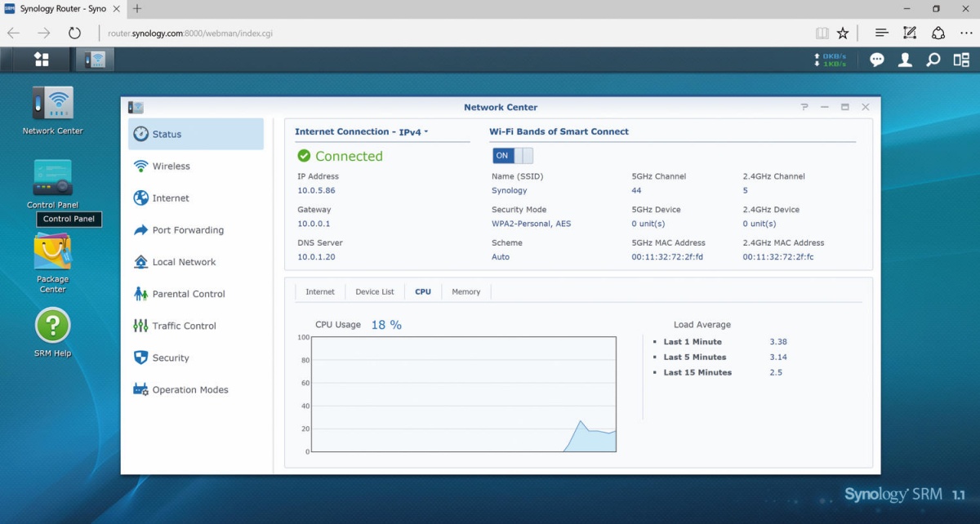The width and height of the screenshot is (980, 524).
Task: Minimize the Network Center window
Action: (825, 107)
